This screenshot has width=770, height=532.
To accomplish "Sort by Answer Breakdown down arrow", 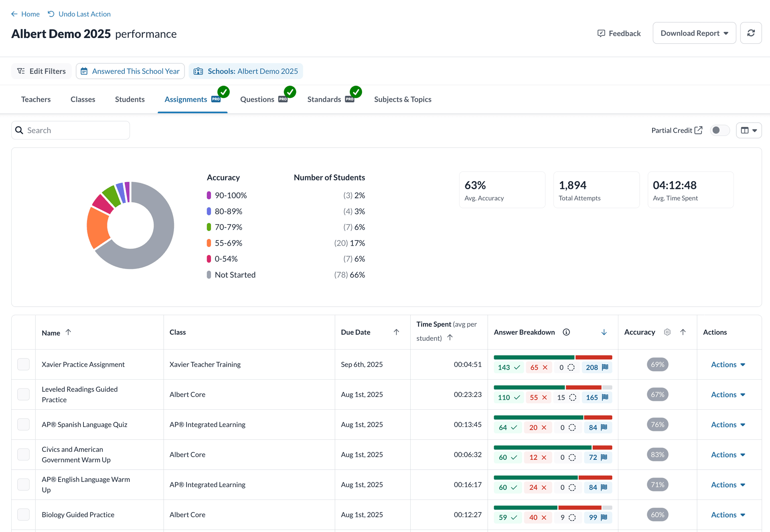I will [x=604, y=332].
